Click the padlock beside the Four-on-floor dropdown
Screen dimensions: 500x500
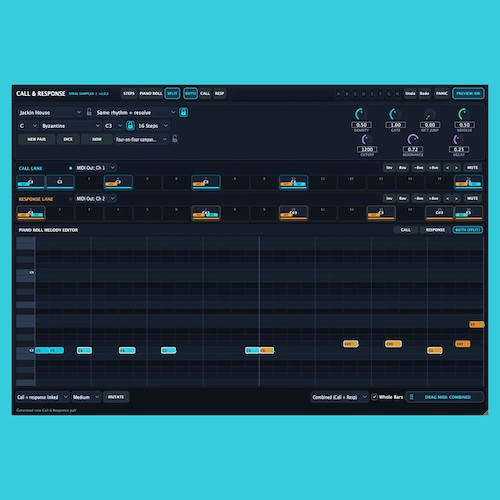pyautogui.click(x=175, y=139)
